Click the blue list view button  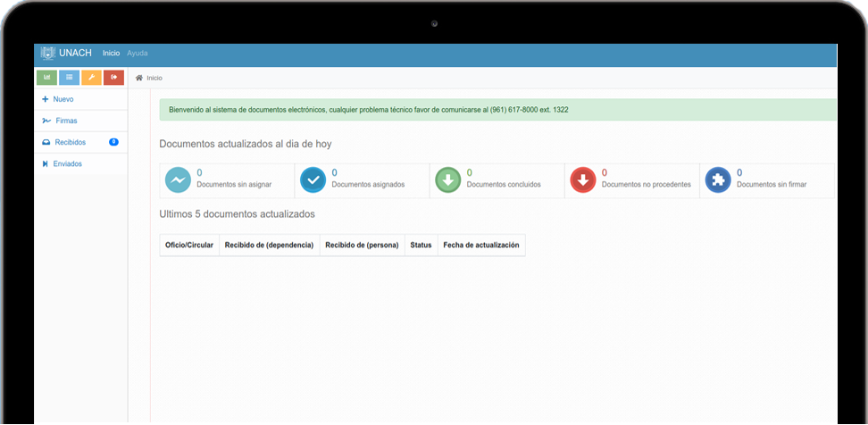[70, 78]
